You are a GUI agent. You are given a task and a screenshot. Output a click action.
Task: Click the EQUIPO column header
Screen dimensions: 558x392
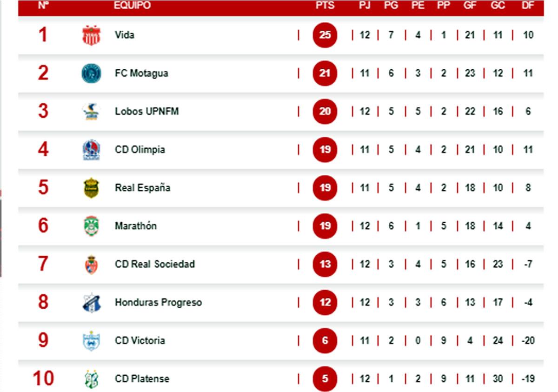[x=132, y=6]
